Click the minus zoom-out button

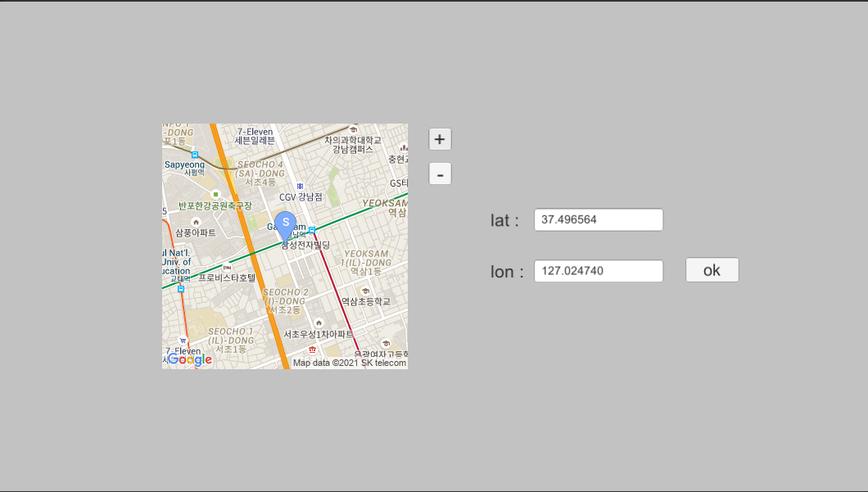click(x=440, y=174)
